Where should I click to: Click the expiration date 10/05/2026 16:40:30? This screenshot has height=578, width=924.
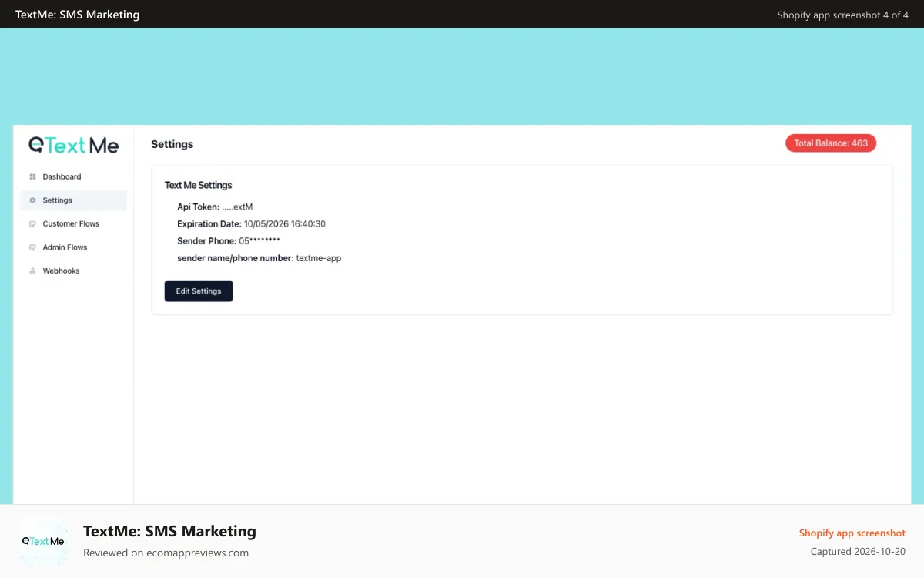[x=285, y=223]
